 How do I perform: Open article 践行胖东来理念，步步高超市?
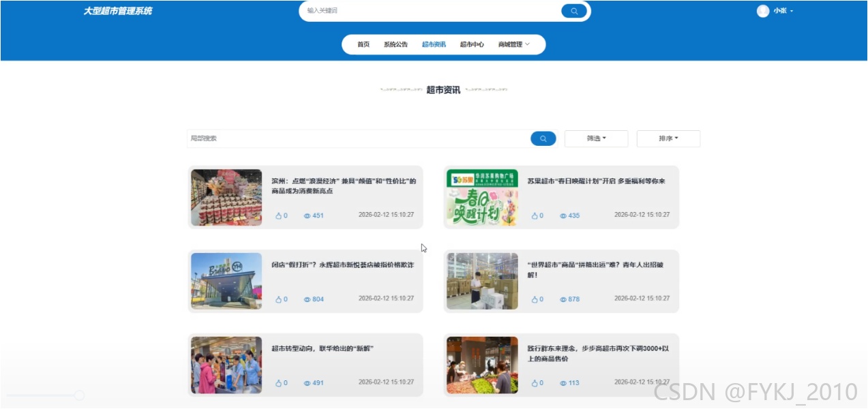[x=598, y=354]
